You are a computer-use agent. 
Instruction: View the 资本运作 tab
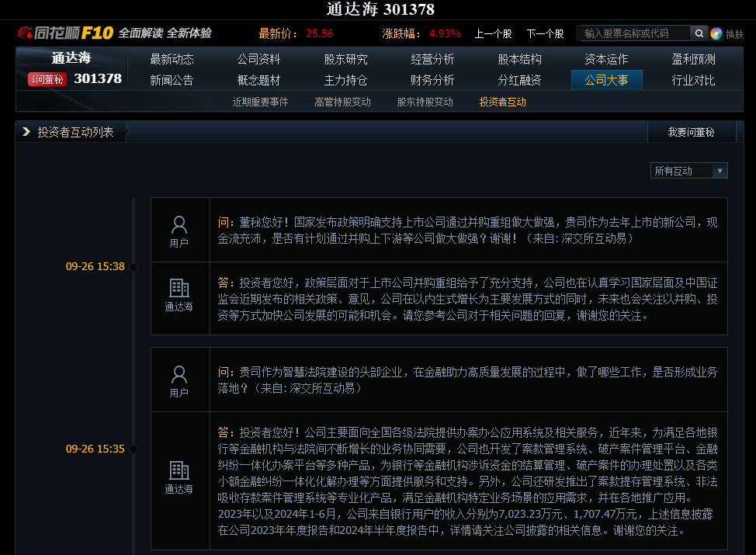(x=606, y=59)
